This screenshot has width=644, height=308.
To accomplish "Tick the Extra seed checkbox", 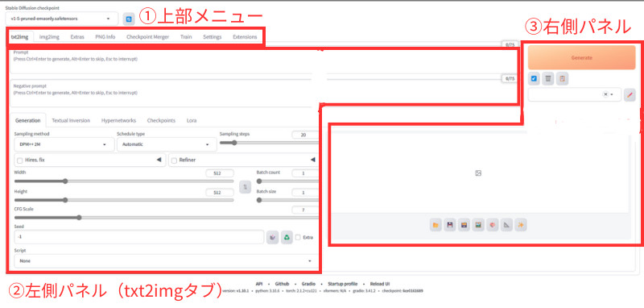I will pyautogui.click(x=298, y=237).
